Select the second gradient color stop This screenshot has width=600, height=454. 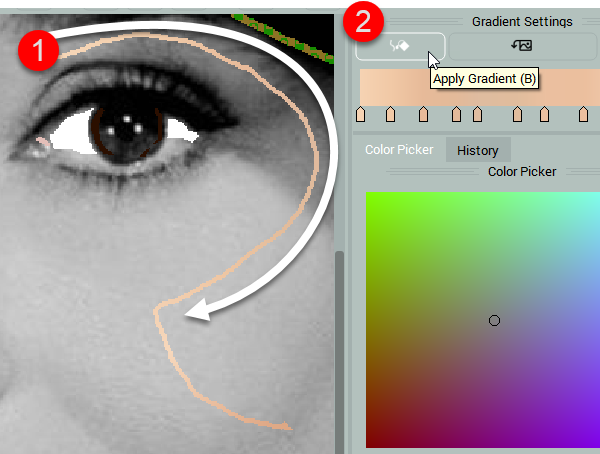pyautogui.click(x=390, y=114)
